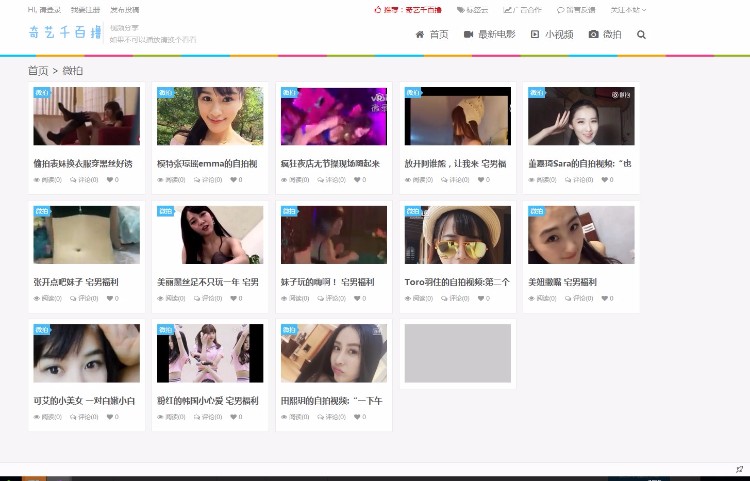
Task: Click the 微拍 badge on the emma thumbnail
Action: (x=165, y=92)
